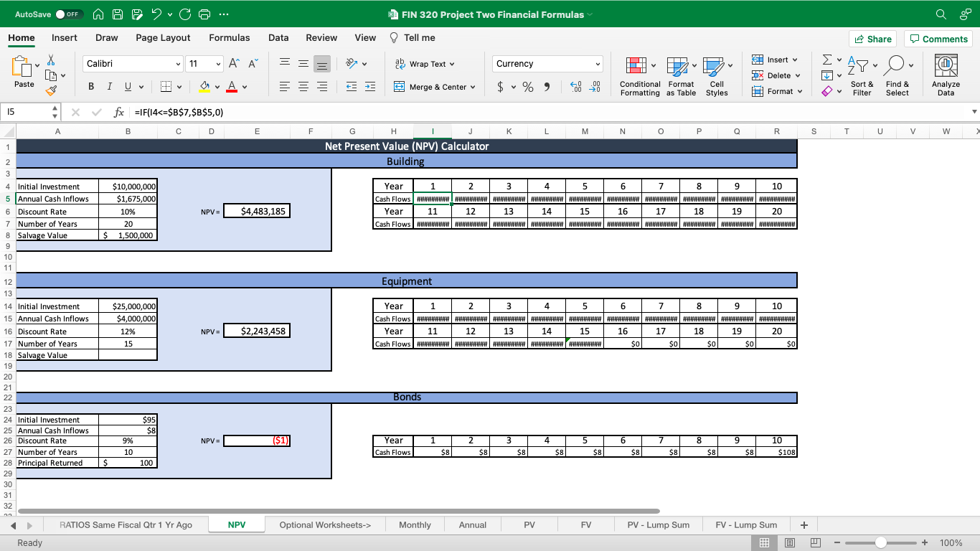Viewport: 980px width, 551px height.
Task: Expand the Merge & Center dropdown arrow
Action: (473, 87)
